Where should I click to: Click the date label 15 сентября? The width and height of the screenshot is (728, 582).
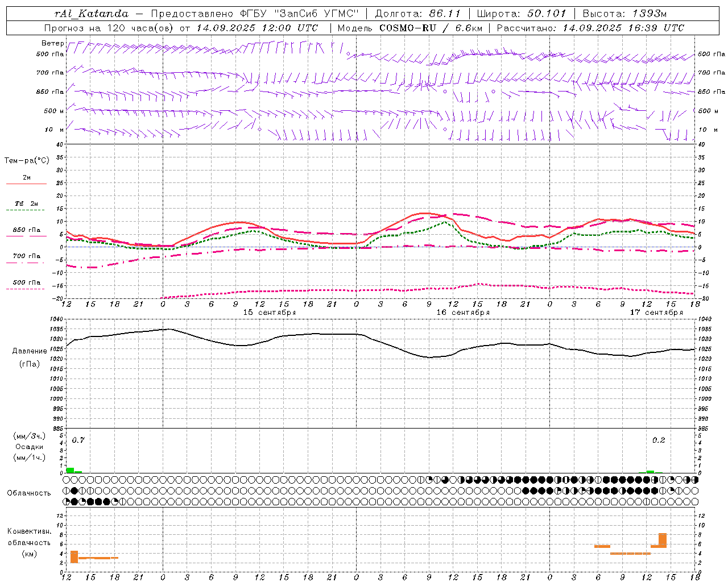point(270,313)
